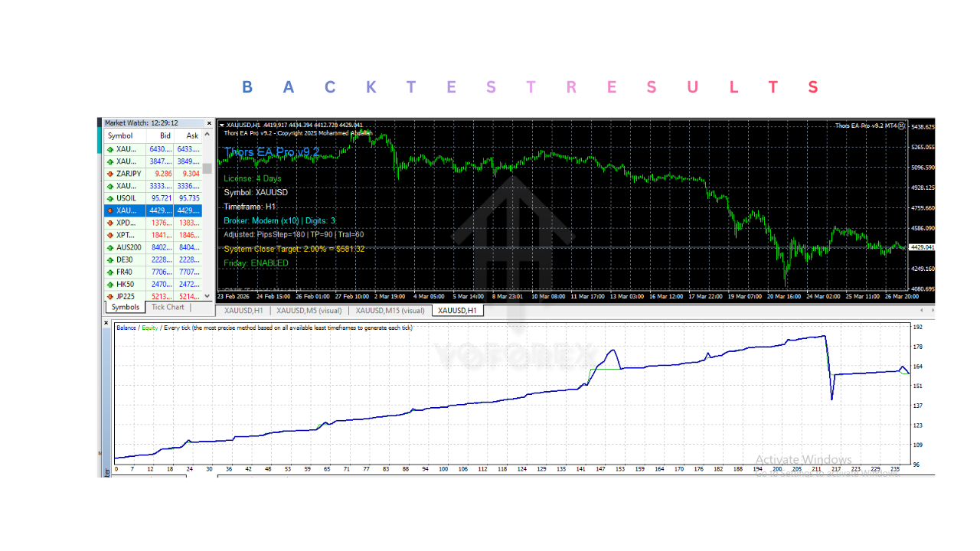The image size is (980, 551).
Task: Close the Market Watch panel via its X icon
Action: point(208,122)
